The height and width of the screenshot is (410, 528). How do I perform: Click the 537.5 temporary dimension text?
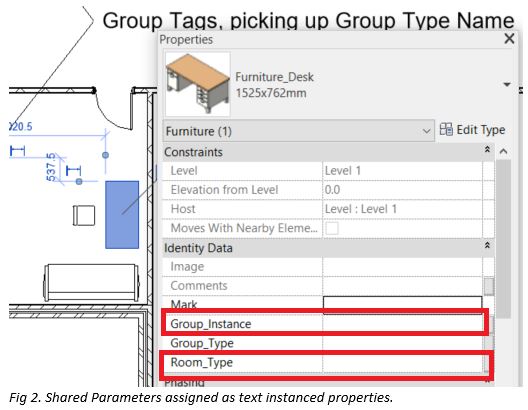51,167
